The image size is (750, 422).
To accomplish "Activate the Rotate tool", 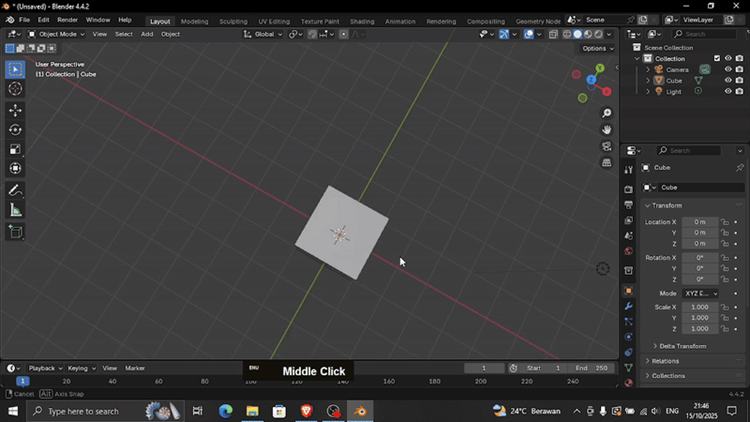I will [x=15, y=129].
